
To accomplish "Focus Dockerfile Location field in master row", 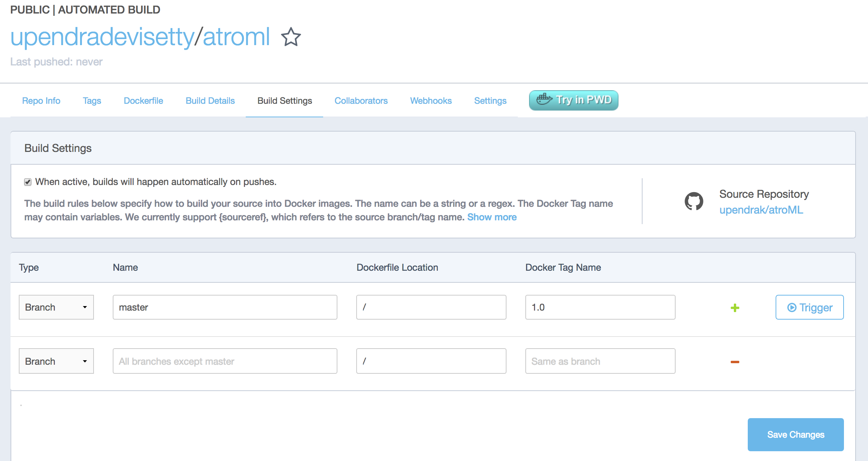I will (431, 307).
